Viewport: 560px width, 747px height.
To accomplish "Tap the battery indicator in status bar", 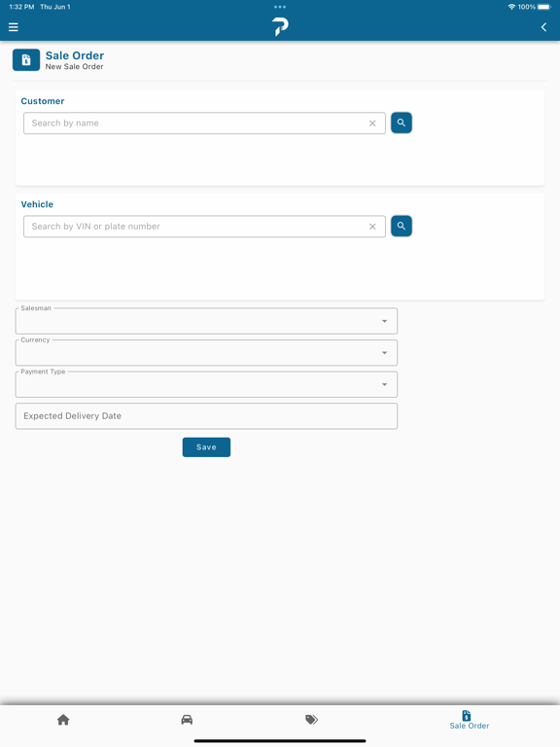I will [x=544, y=7].
